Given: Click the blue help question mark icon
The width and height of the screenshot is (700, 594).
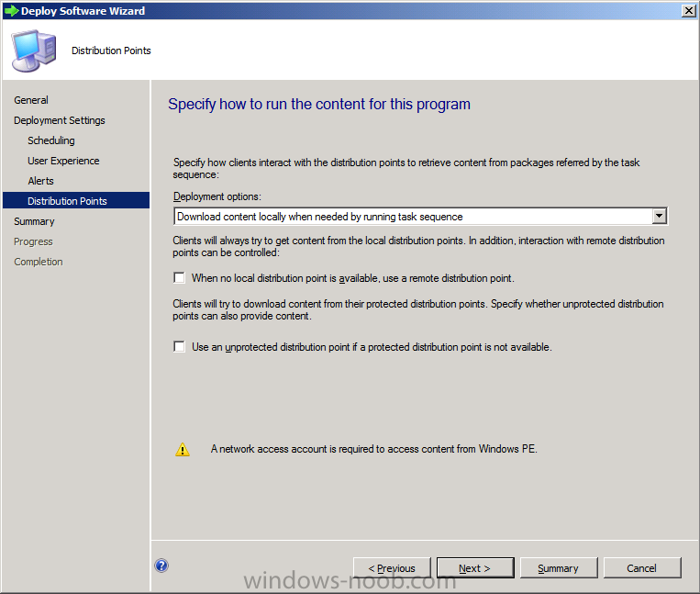Looking at the screenshot, I should [x=161, y=566].
